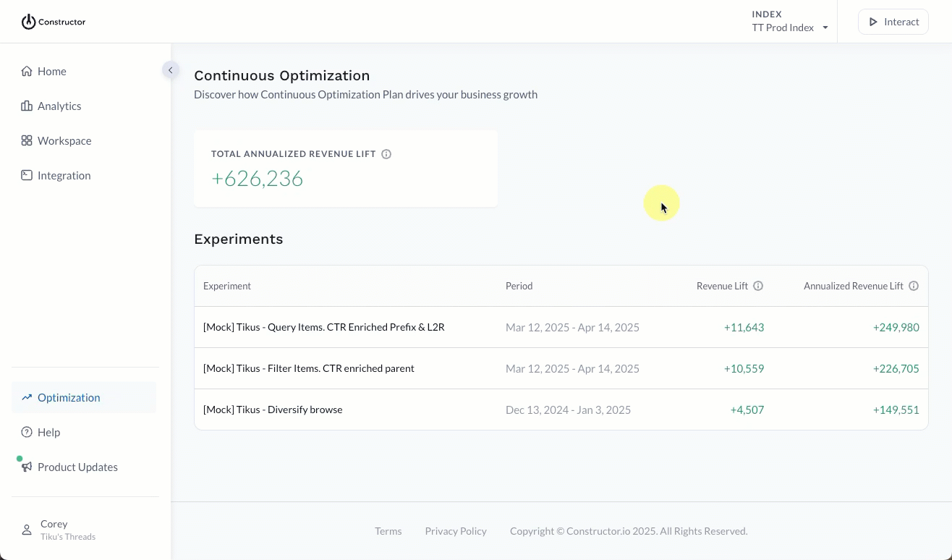
Task: Click the Optimization trend icon
Action: point(27,397)
